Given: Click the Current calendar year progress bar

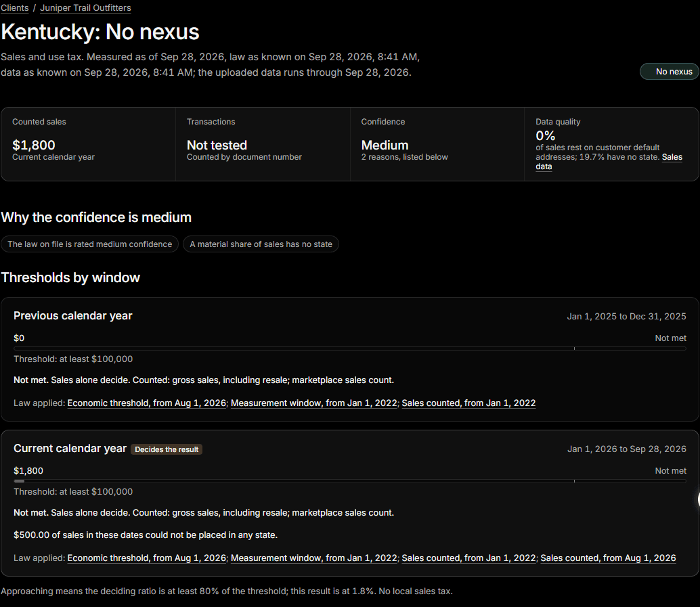Looking at the screenshot, I should coord(349,480).
